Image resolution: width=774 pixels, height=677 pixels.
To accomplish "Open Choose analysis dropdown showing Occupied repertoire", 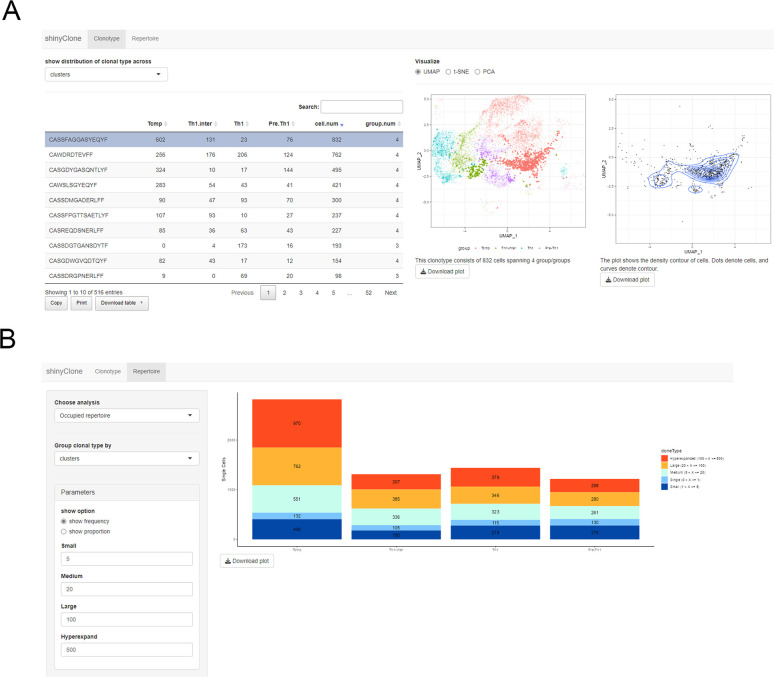I will [x=127, y=416].
